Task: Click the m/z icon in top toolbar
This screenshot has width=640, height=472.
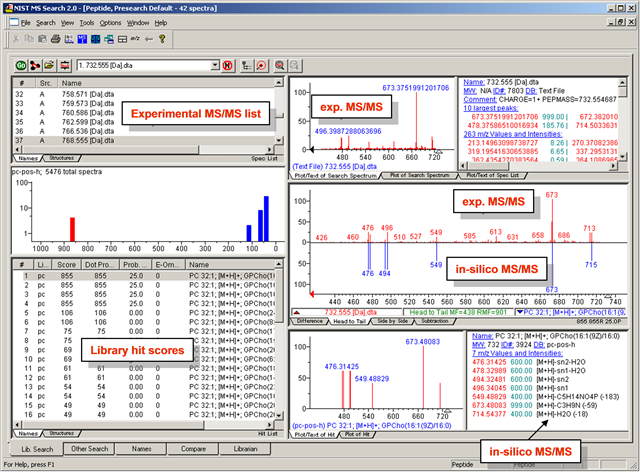Action: coord(134,40)
